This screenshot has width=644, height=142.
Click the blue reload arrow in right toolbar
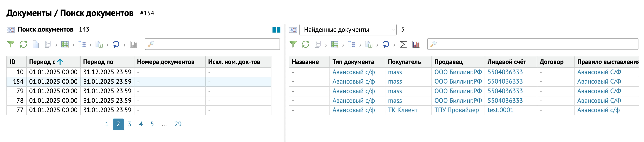[386, 44]
